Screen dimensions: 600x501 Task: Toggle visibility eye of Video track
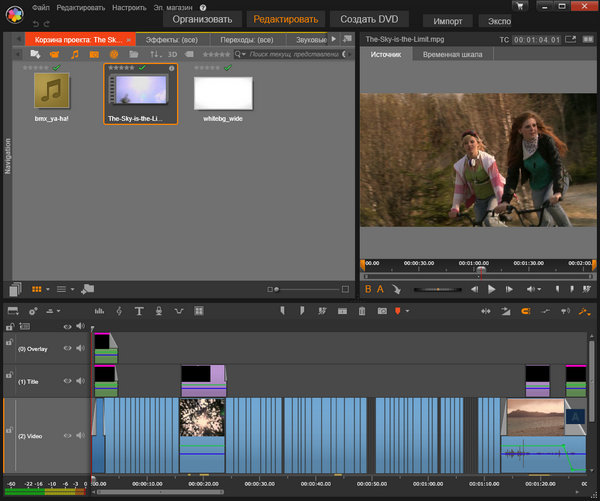[x=68, y=436]
